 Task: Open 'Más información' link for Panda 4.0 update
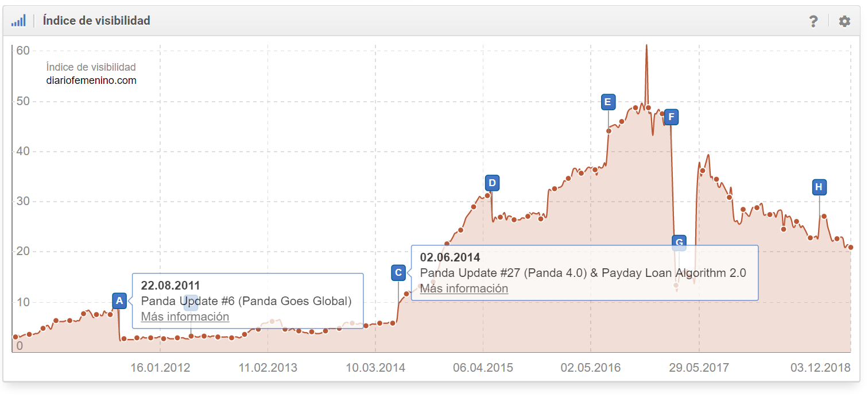coord(464,288)
